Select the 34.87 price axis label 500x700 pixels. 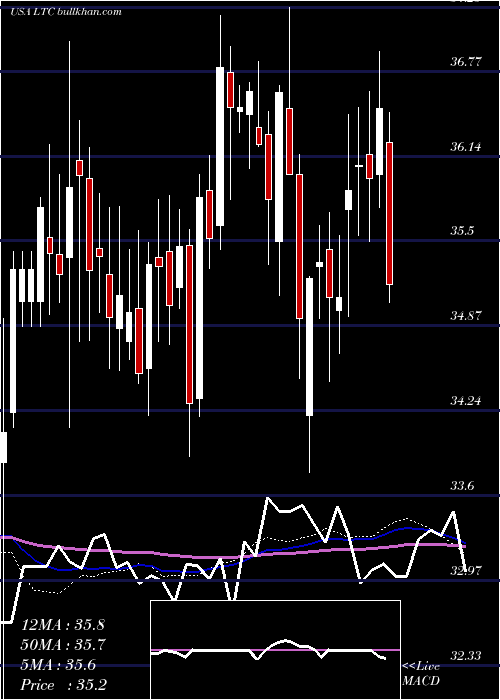click(x=466, y=316)
